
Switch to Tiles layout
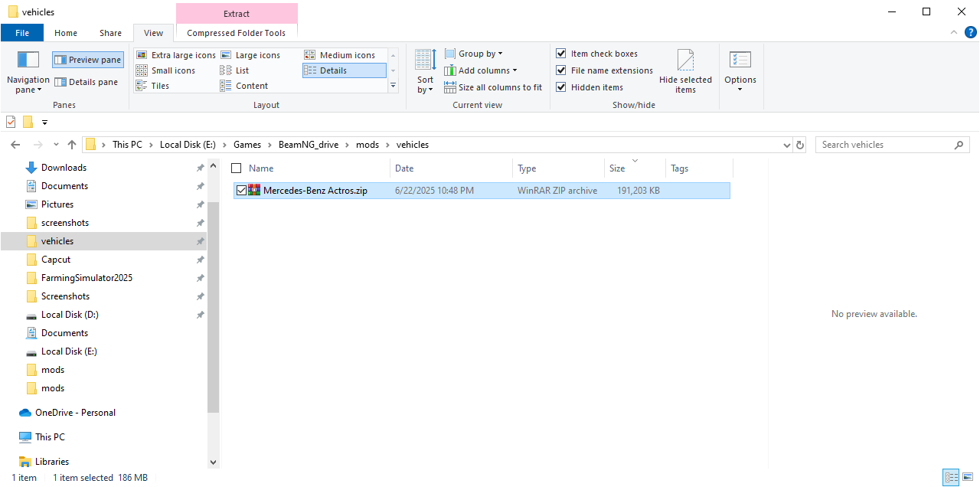pos(153,86)
